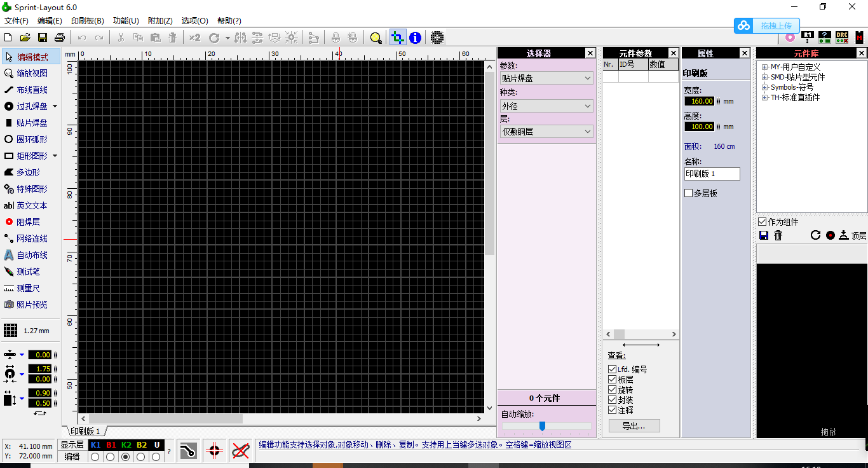Toggle the 多层板 multilayer checkbox

click(x=688, y=193)
